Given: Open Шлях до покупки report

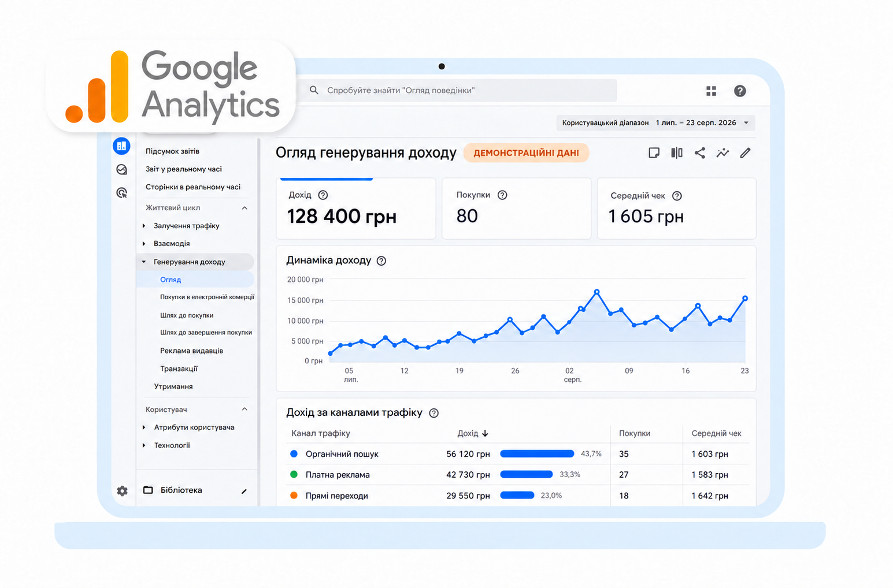Looking at the screenshot, I should pos(187,315).
